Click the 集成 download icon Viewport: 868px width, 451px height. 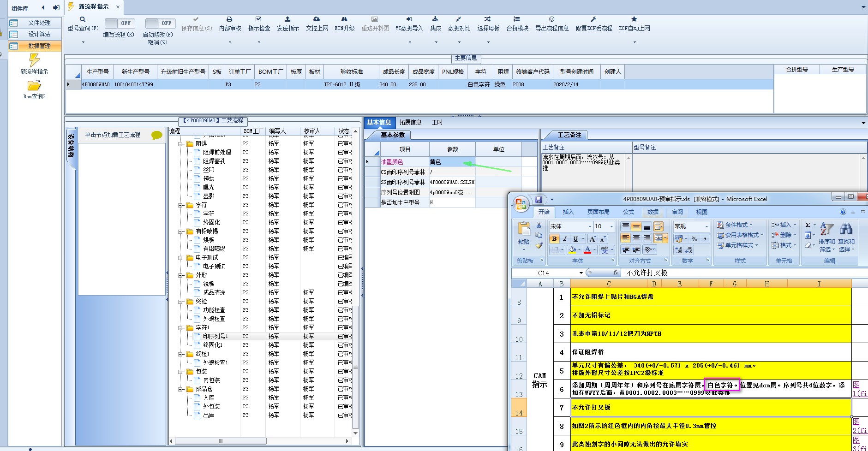click(x=435, y=19)
